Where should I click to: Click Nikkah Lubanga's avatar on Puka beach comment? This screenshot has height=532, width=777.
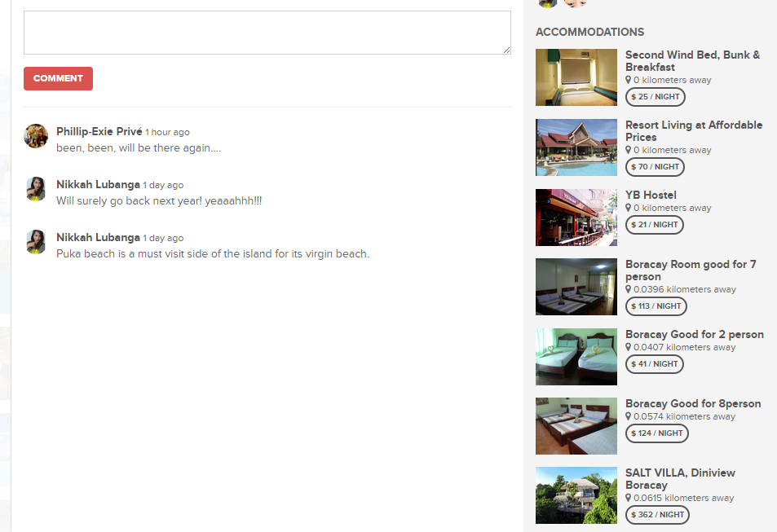(x=36, y=242)
